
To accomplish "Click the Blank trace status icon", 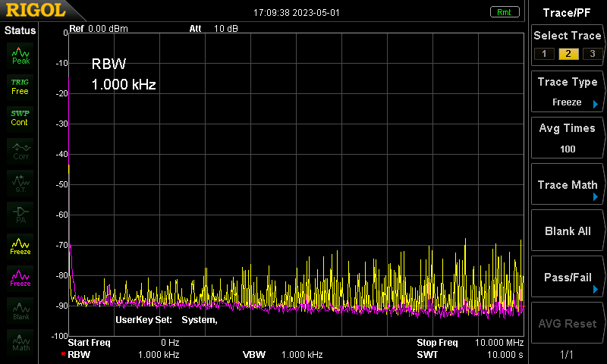I will point(20,311).
